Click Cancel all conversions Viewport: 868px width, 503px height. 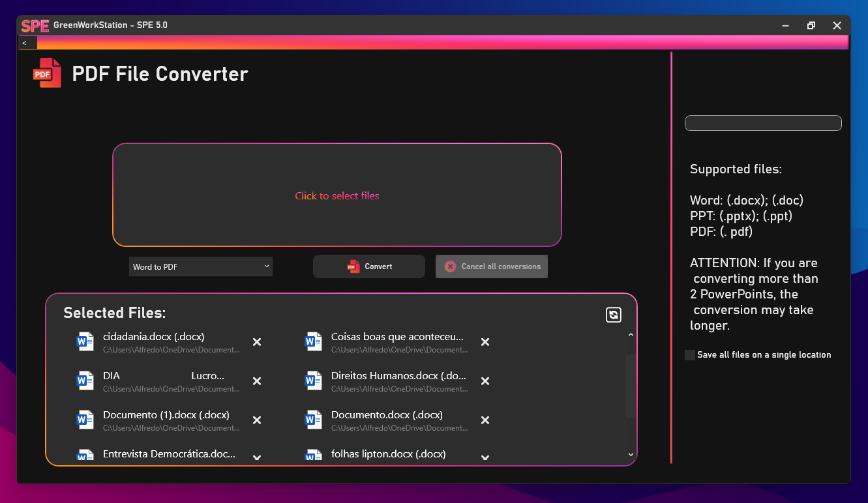tap(492, 266)
